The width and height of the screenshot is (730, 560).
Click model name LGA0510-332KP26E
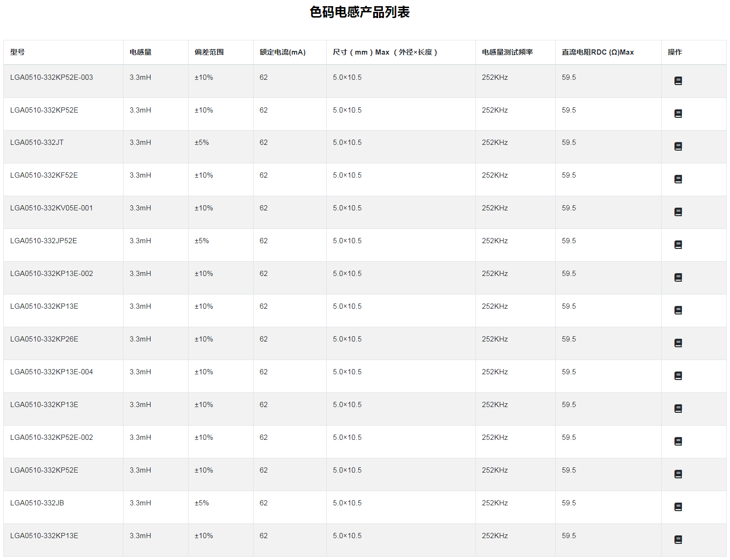click(x=44, y=339)
